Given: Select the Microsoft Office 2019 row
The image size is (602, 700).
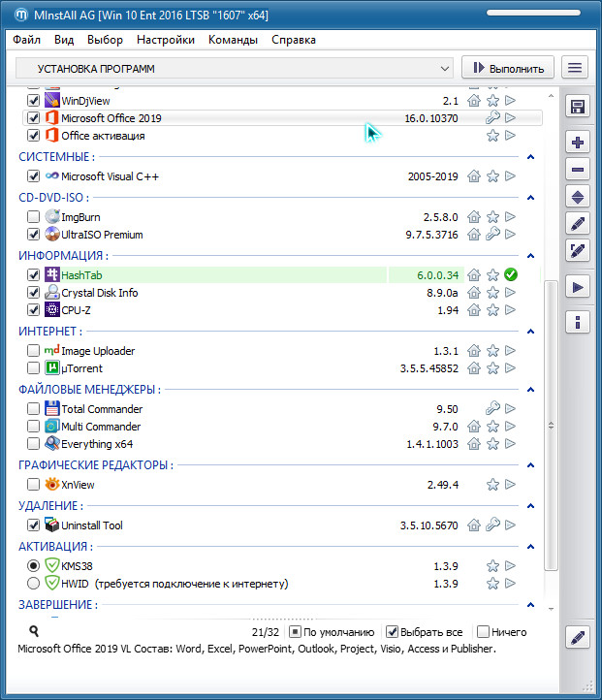Looking at the screenshot, I should pos(282,118).
